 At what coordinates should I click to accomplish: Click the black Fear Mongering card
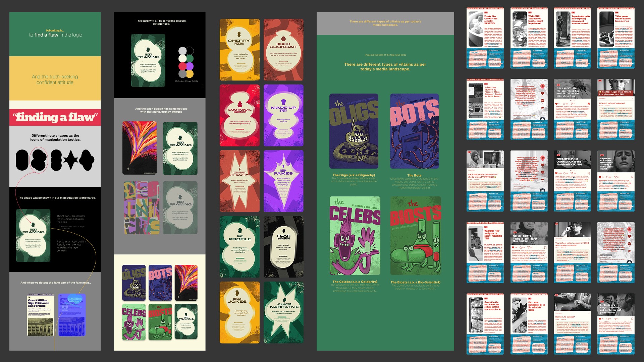tap(283, 247)
